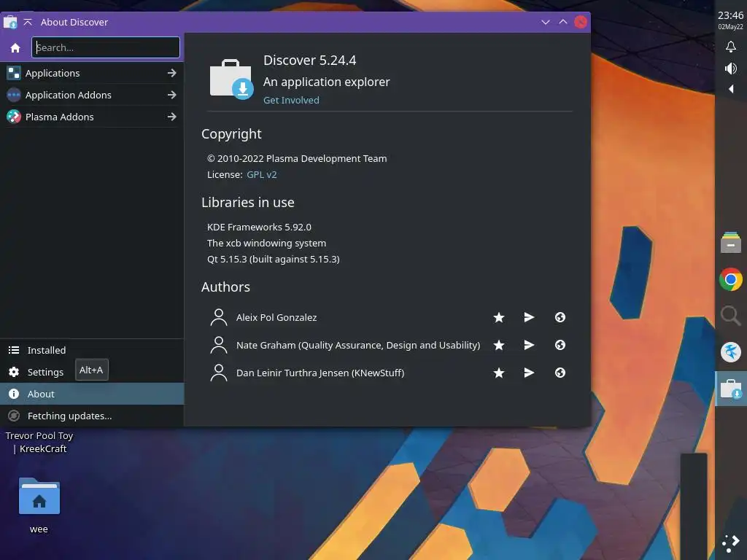Click the Discover app icon in title bar

point(10,22)
